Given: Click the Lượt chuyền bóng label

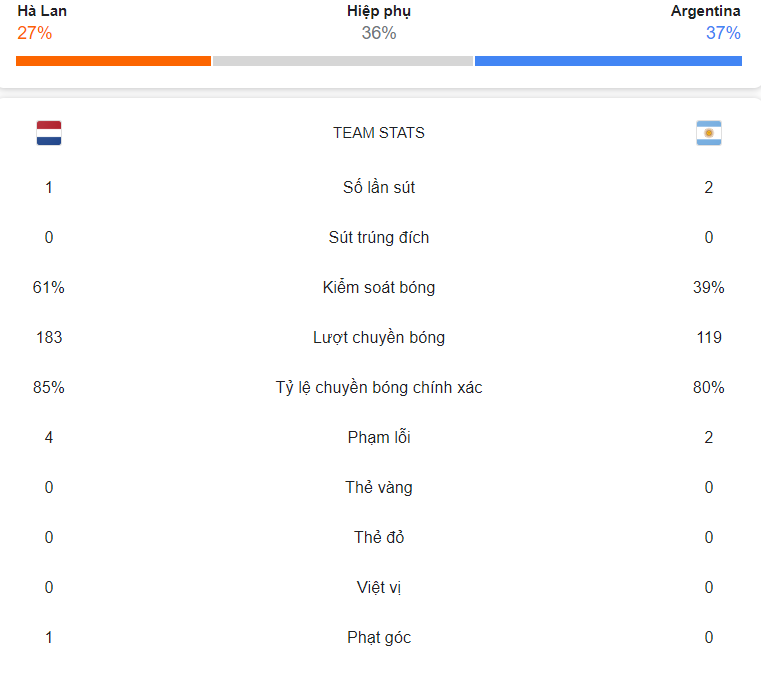Looking at the screenshot, I should [x=379, y=337].
